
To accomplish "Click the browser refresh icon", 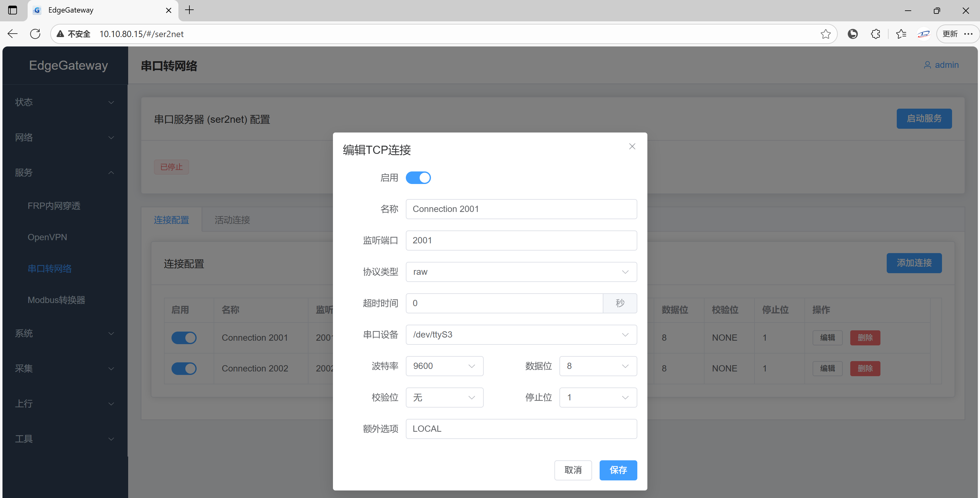I will (x=35, y=34).
